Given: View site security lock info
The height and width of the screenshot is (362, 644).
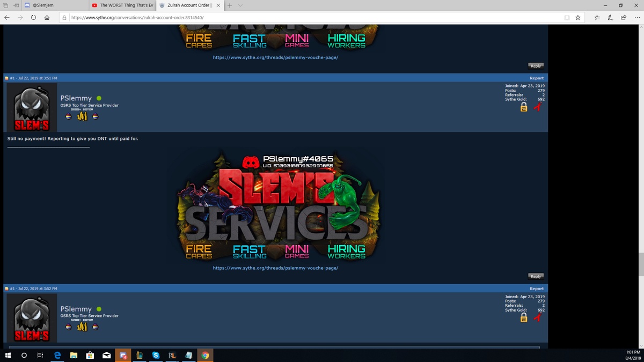Looking at the screenshot, I should pyautogui.click(x=64, y=18).
